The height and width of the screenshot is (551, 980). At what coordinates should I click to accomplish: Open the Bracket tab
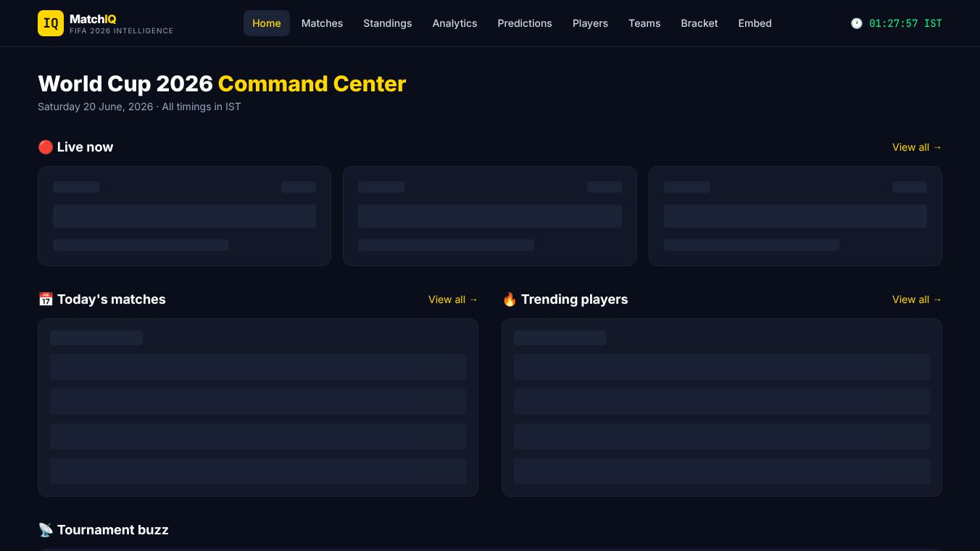point(699,23)
